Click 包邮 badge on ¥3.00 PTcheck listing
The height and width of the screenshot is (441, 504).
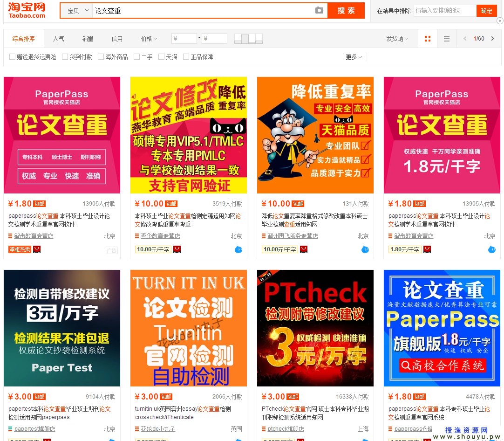tap(293, 397)
